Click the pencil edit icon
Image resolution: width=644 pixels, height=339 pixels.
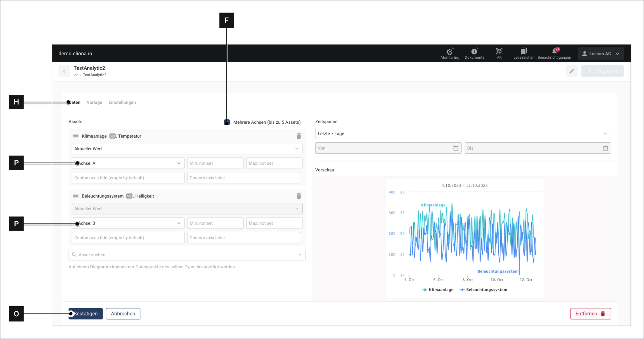572,71
